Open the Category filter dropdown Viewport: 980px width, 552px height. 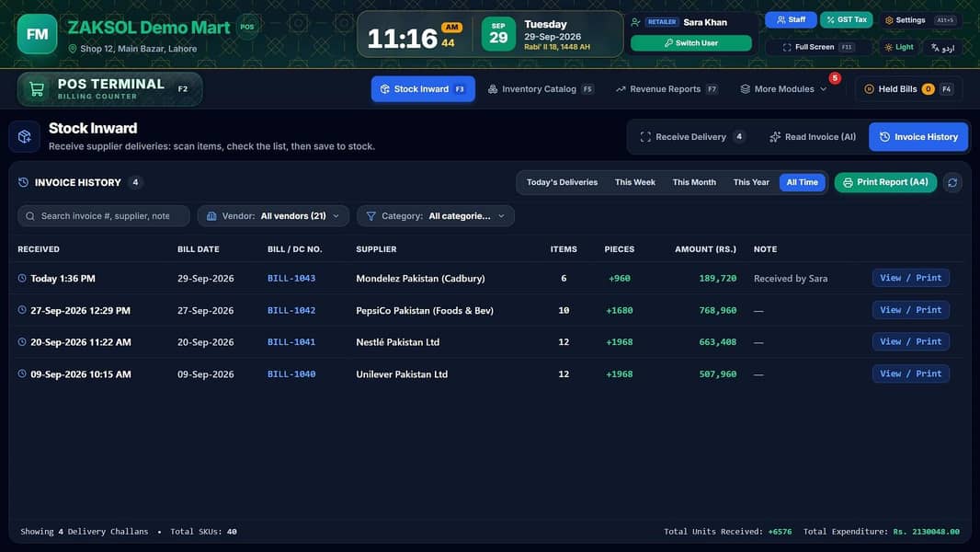pyautogui.click(x=436, y=216)
